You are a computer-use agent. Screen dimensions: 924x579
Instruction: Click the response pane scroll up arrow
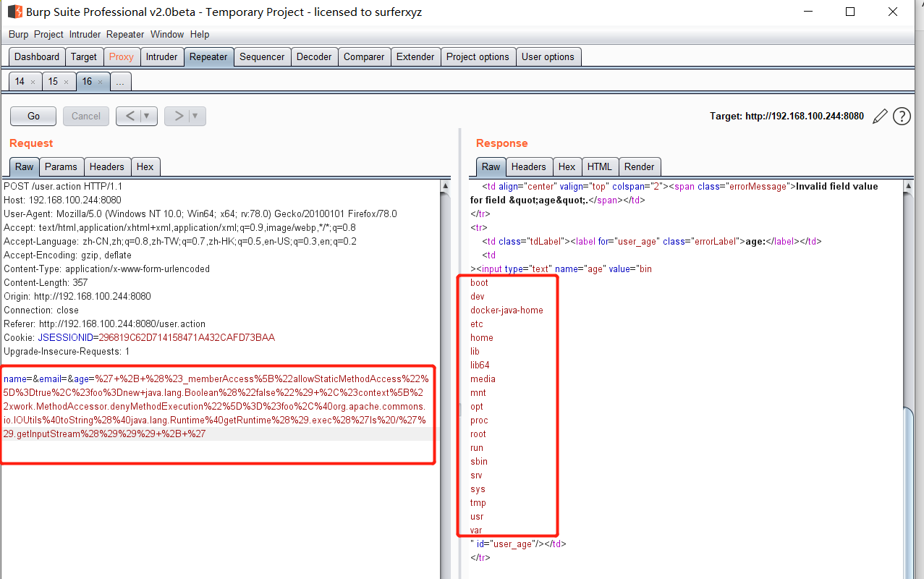[909, 186]
